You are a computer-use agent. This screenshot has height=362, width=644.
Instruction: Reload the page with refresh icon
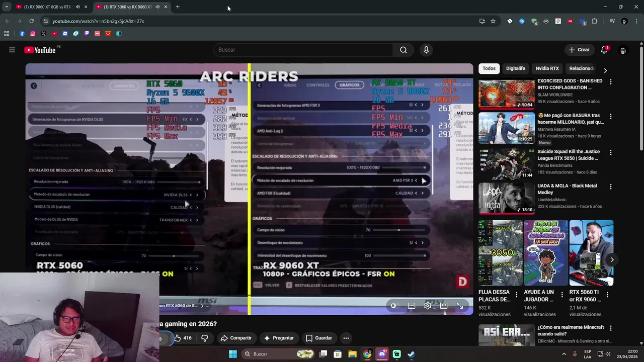point(31,21)
